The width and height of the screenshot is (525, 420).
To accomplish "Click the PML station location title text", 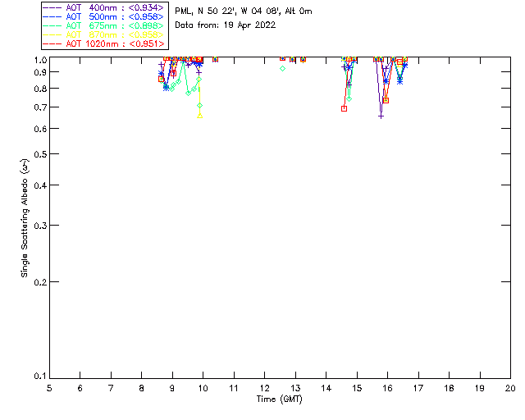I will click(244, 11).
